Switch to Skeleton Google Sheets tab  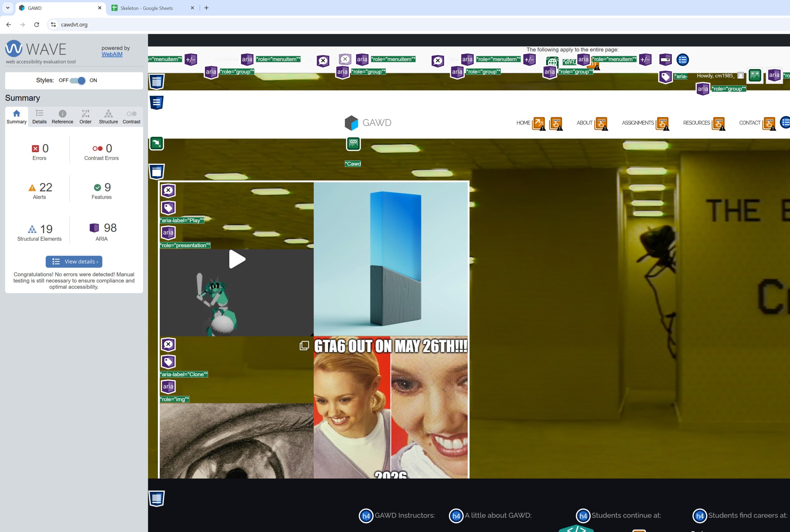pyautogui.click(x=147, y=8)
